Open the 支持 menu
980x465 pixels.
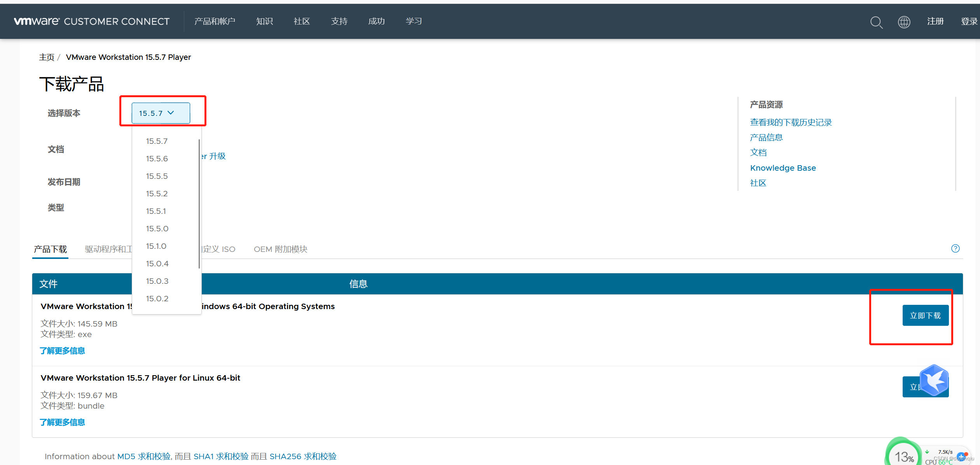(339, 21)
